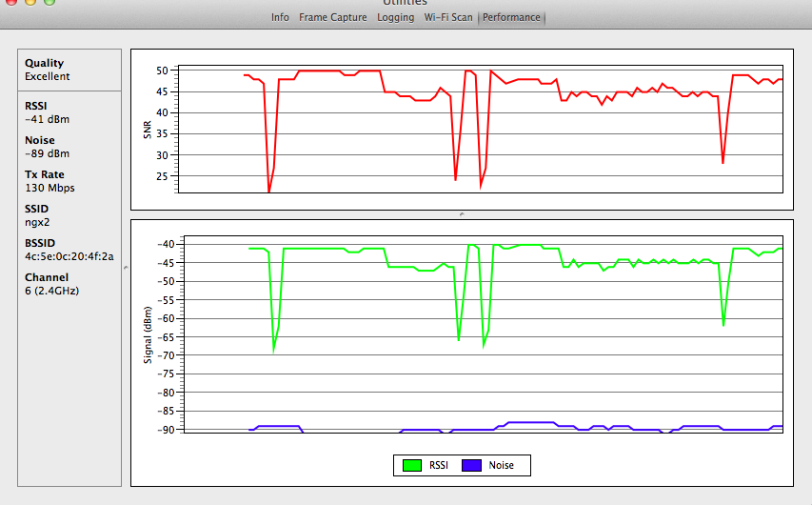
Task: Click the yellow minimize button in the title bar
Action: click(30, 2)
